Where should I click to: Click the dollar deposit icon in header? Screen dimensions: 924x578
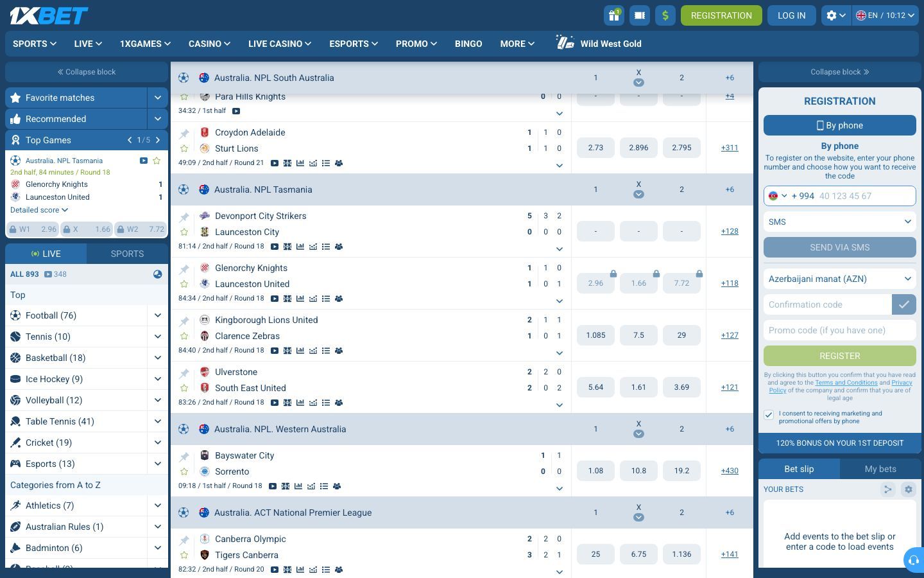(665, 15)
